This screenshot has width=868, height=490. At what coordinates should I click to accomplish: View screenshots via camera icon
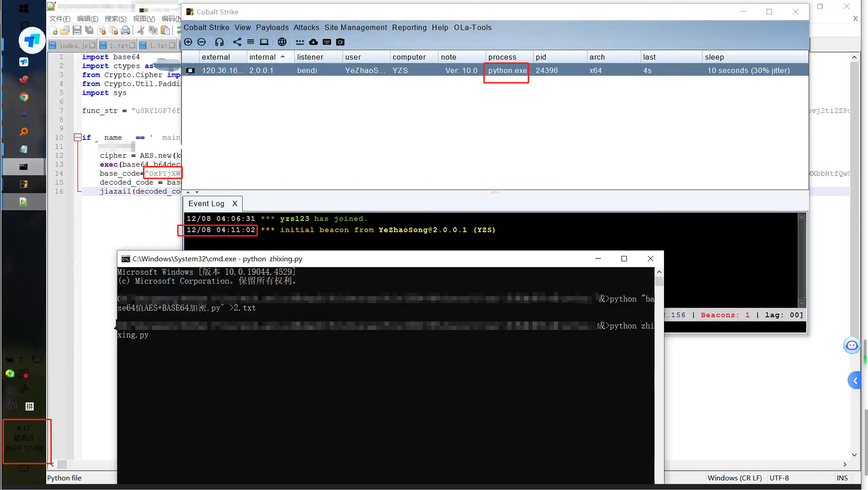(x=340, y=42)
